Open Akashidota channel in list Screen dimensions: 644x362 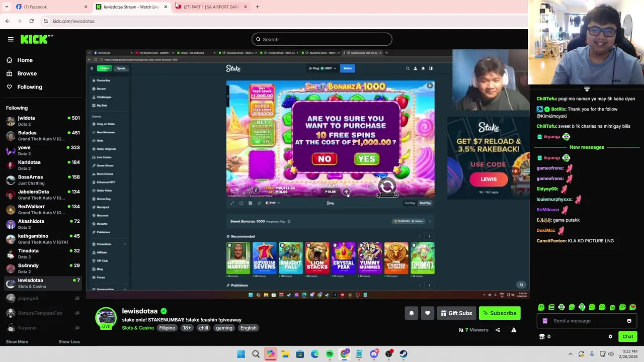coord(42,224)
